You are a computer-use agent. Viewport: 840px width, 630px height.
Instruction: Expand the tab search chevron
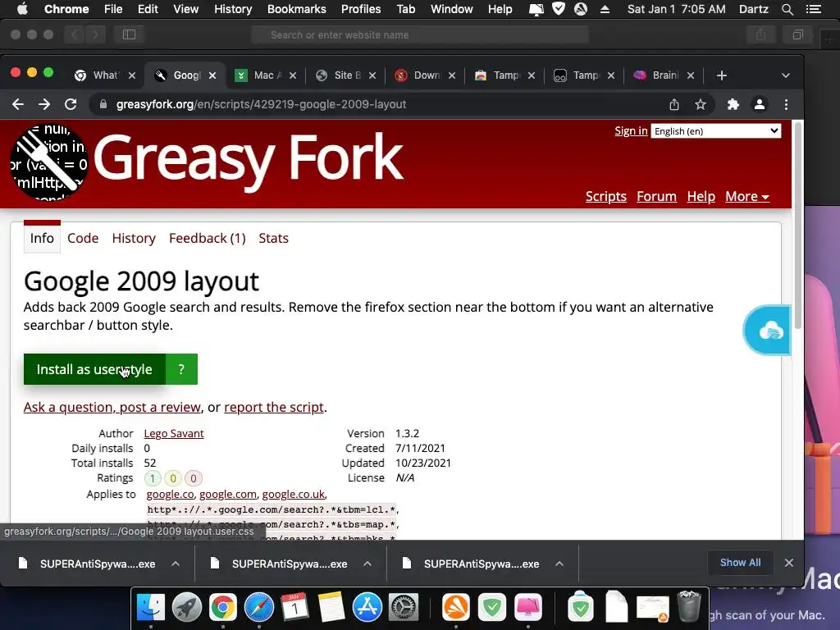[785, 75]
